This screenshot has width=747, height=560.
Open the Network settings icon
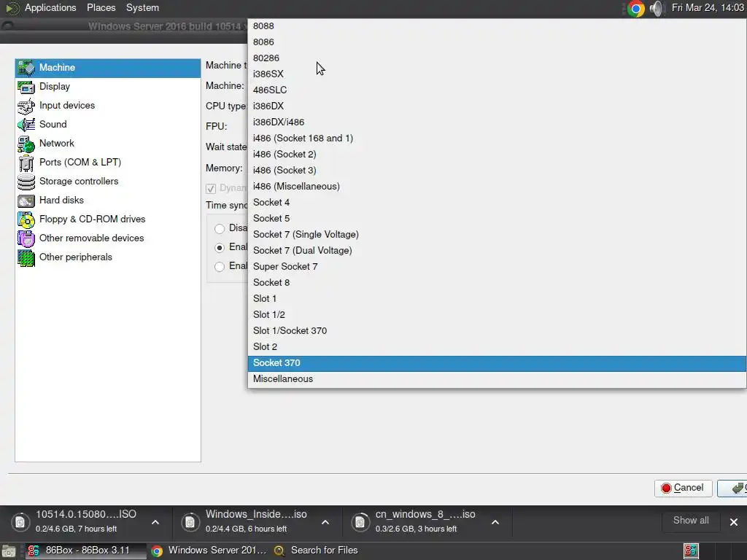tap(26, 144)
